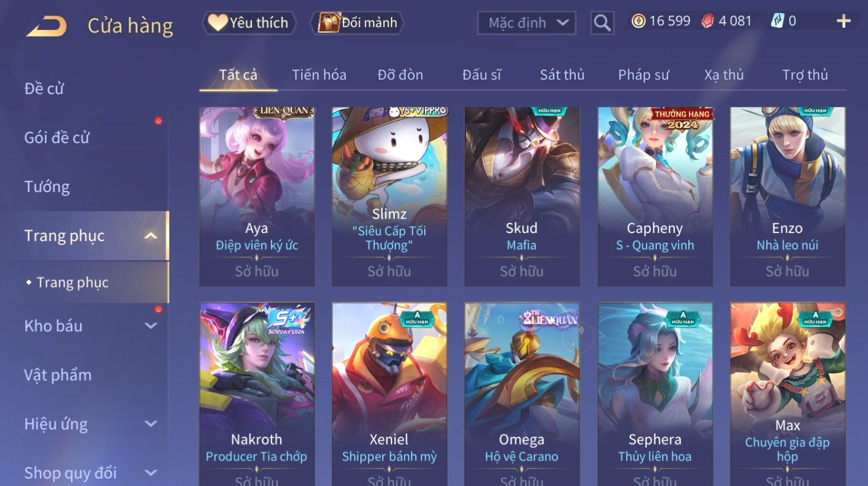Collapse the Trang phục sidebar section
868x486 pixels.
pyautogui.click(x=151, y=236)
